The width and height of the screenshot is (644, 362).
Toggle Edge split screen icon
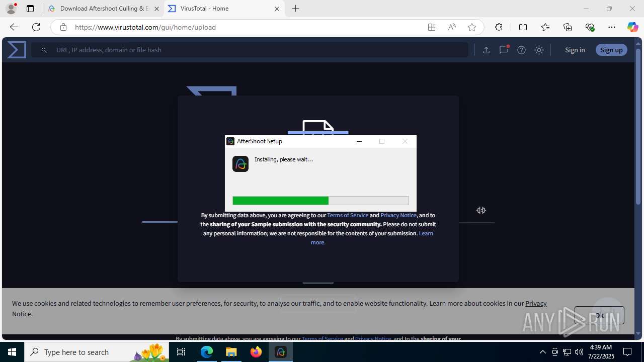[x=523, y=27]
